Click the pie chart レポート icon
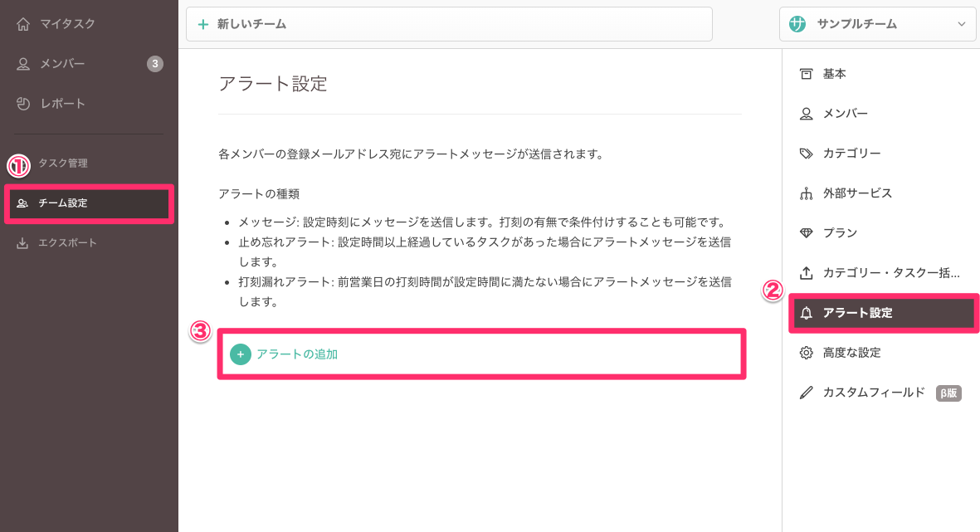The width and height of the screenshot is (980, 532). [23, 104]
